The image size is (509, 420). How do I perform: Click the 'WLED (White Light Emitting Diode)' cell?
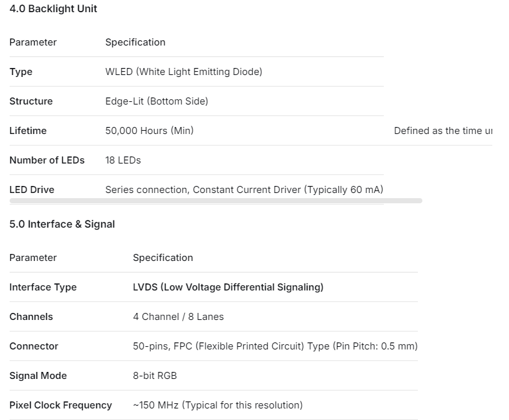(x=184, y=72)
